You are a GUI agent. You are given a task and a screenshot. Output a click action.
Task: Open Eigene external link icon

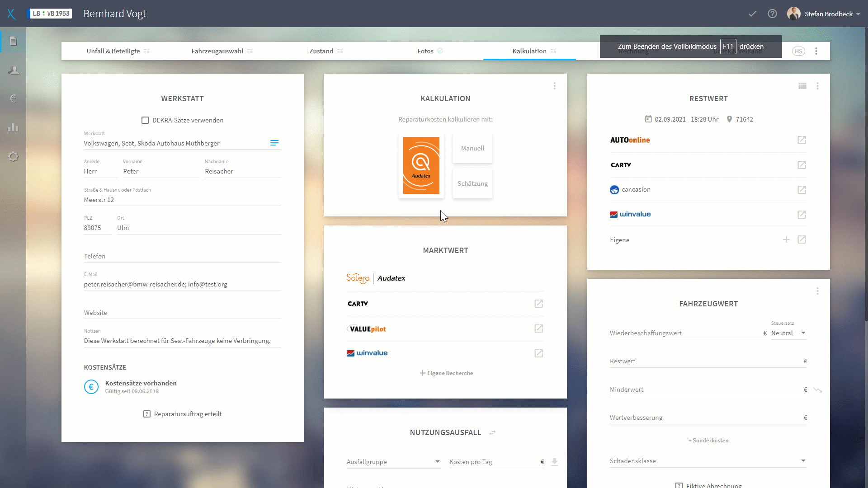pos(802,239)
